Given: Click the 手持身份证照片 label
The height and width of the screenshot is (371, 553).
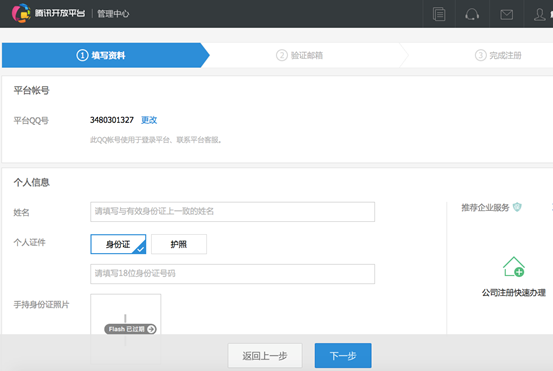Looking at the screenshot, I should click(41, 304).
